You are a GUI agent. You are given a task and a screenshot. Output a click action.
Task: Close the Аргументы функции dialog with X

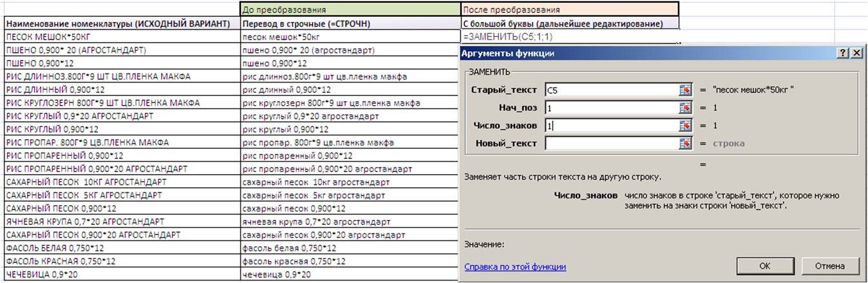pyautogui.click(x=856, y=54)
